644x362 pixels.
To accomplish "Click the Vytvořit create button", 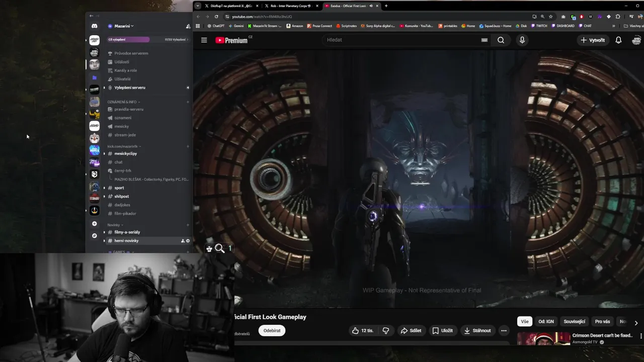I will click(x=592, y=40).
